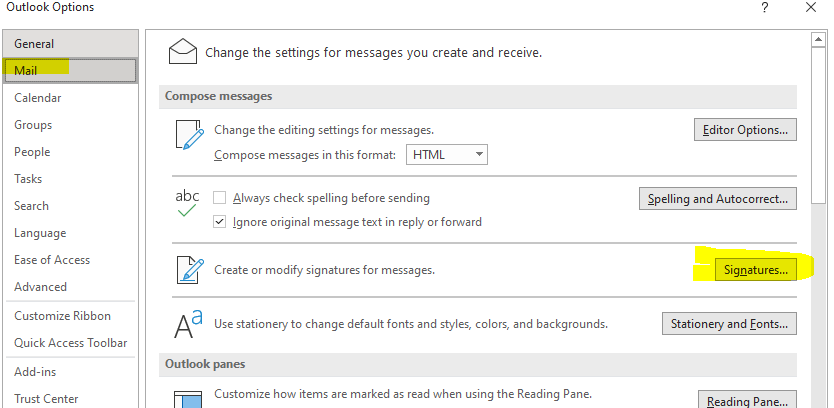The height and width of the screenshot is (408, 834).
Task: Click the Editor Options button
Action: (745, 130)
